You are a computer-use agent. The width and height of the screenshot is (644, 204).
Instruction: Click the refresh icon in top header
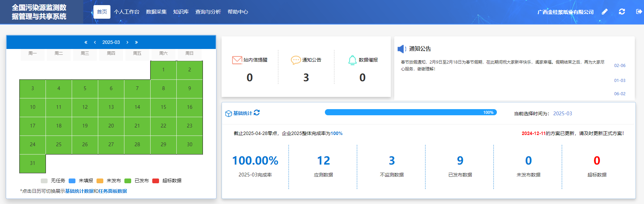[x=622, y=12]
